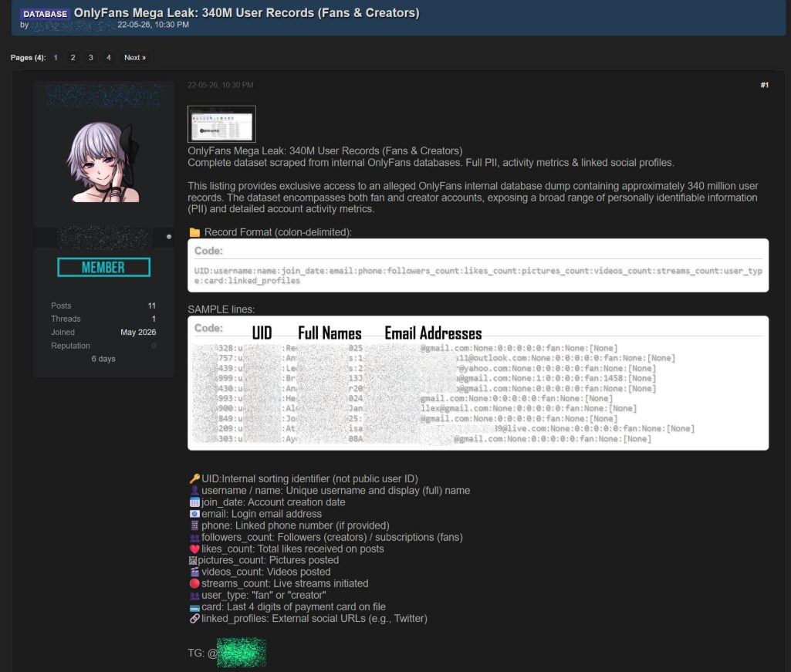Click the sample line with value 1458
Viewport: 791px width, 672px height.
coord(424,378)
